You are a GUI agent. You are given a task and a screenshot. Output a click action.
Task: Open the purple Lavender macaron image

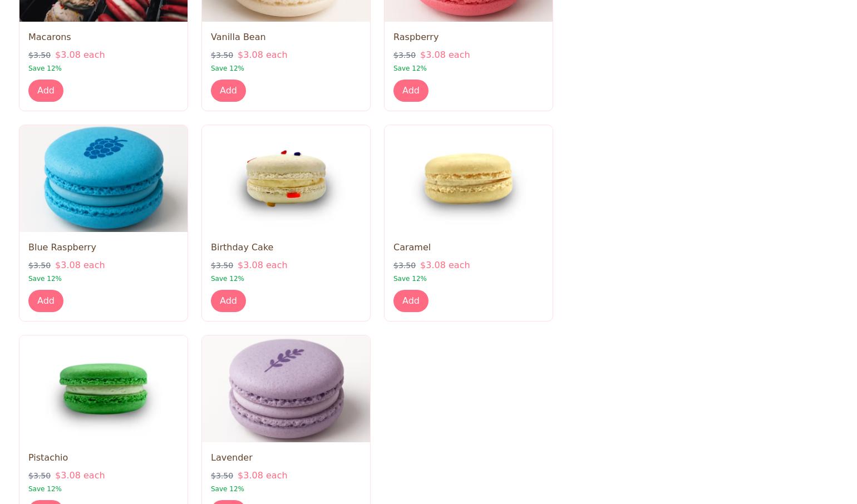point(286,389)
